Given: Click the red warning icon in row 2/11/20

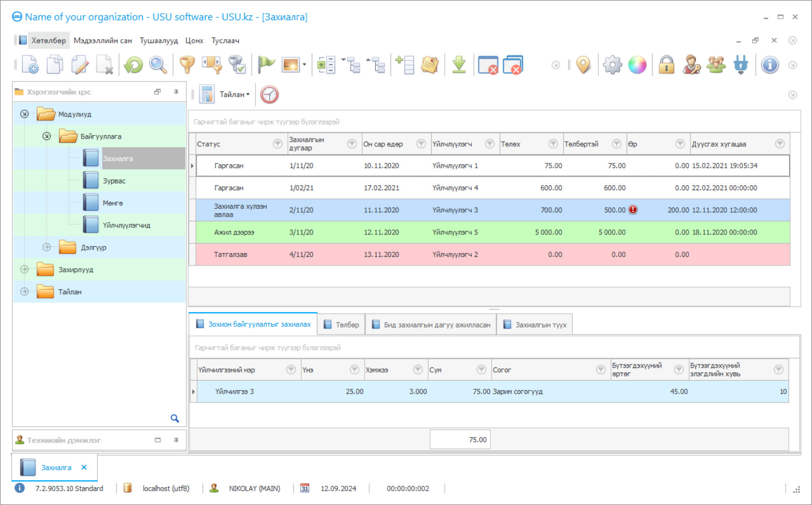Looking at the screenshot, I should [633, 210].
